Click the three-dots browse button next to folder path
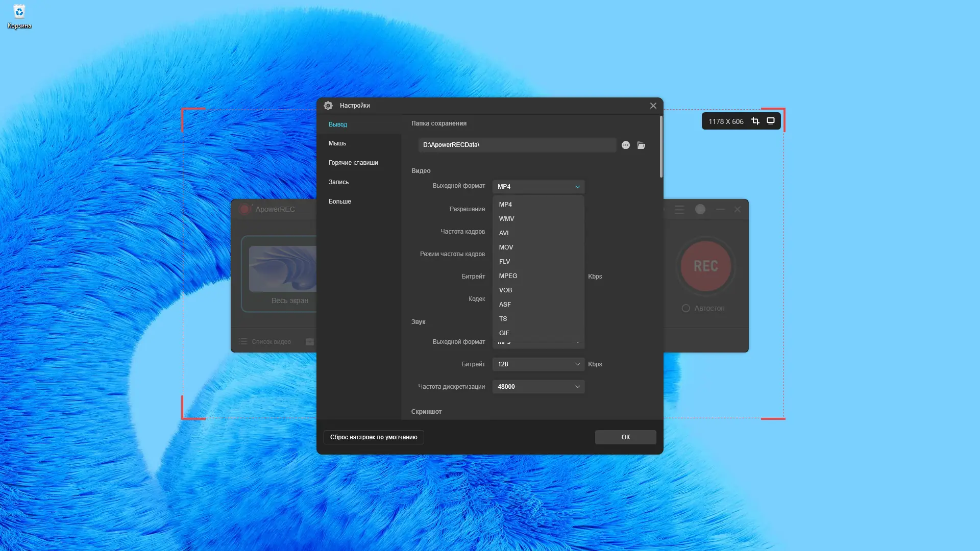980x551 pixels. (626, 145)
